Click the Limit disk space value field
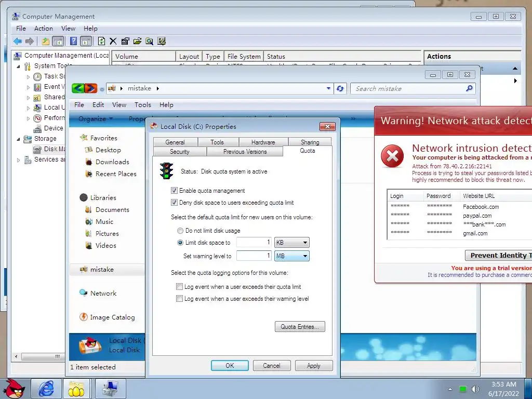The width and height of the screenshot is (532, 399). pyautogui.click(x=254, y=242)
